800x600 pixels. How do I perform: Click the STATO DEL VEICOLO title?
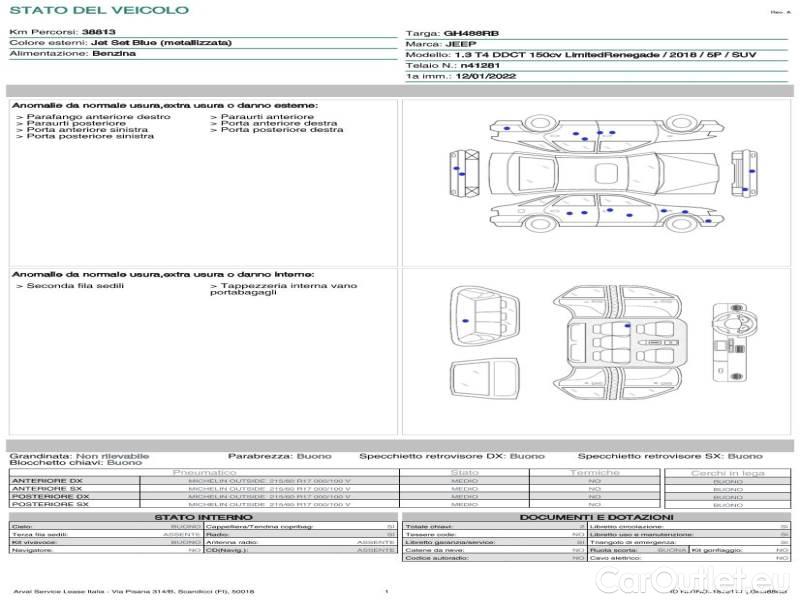coord(99,10)
